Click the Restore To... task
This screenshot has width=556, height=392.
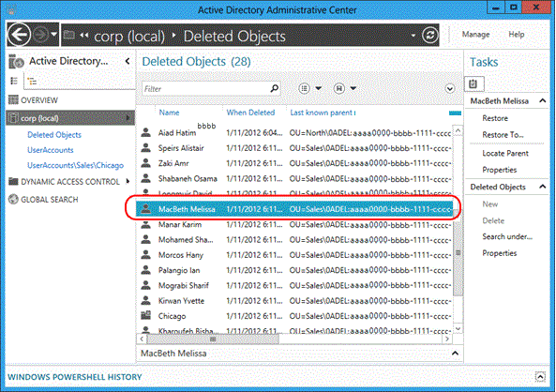pos(503,135)
